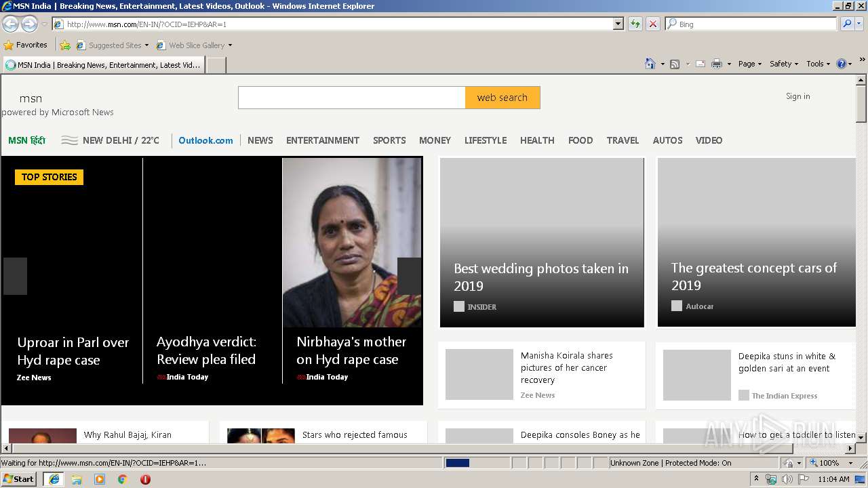Click the security lock status bar icon

789,463
